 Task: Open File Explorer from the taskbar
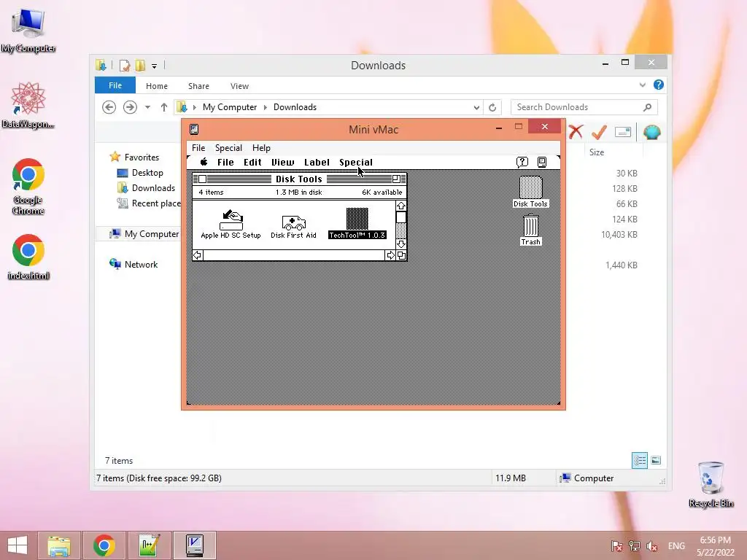(x=58, y=545)
